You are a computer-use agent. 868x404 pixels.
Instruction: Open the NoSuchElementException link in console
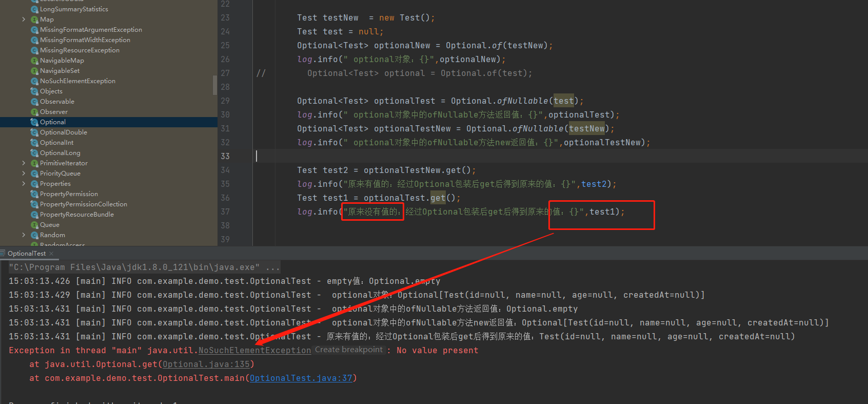[254, 350]
